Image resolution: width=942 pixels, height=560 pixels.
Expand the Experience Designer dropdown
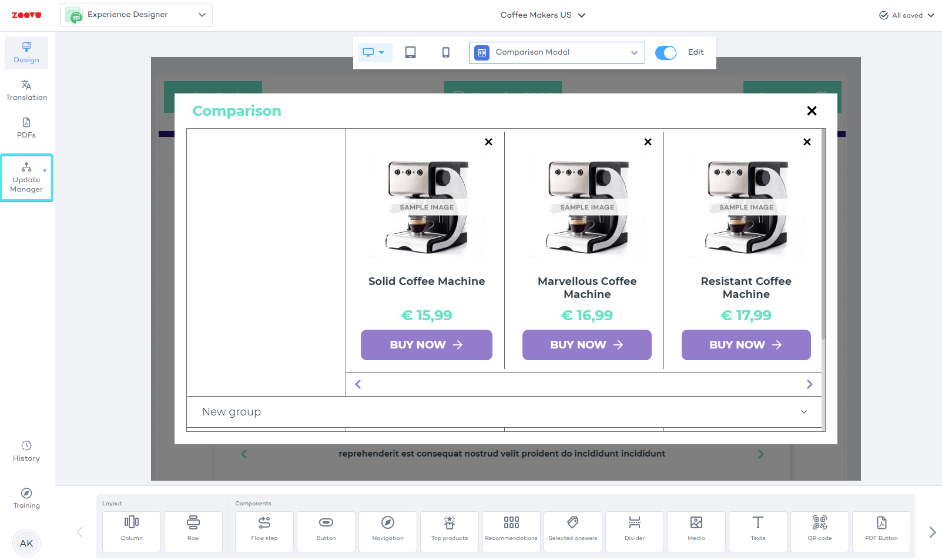(136, 15)
